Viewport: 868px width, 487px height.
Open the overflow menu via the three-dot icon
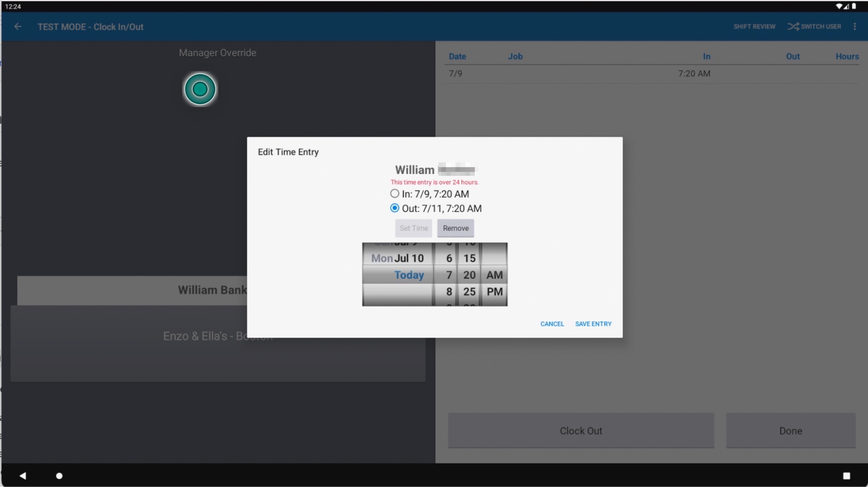point(854,26)
